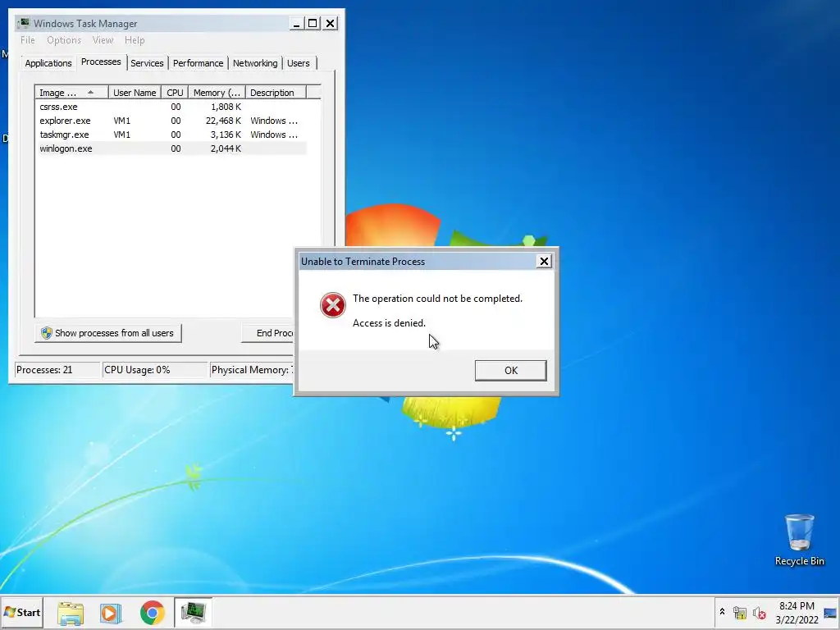Switch to the Applications tab
840x630 pixels.
pyautogui.click(x=48, y=63)
